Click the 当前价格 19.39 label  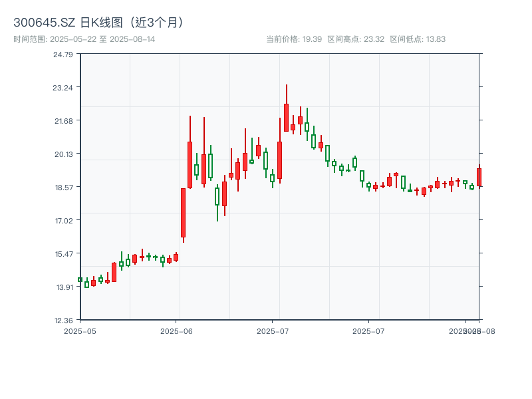(293, 39)
